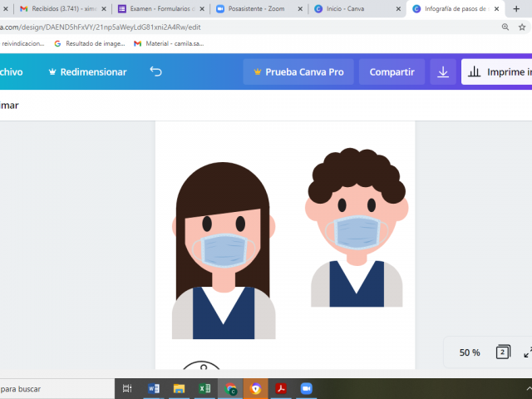Click the undo arrow icon
The image size is (532, 399).
click(x=155, y=72)
